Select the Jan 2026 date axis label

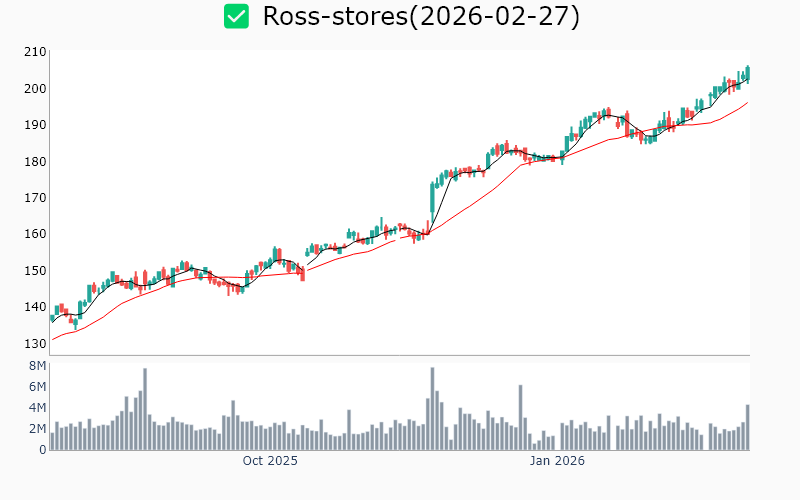tap(557, 461)
